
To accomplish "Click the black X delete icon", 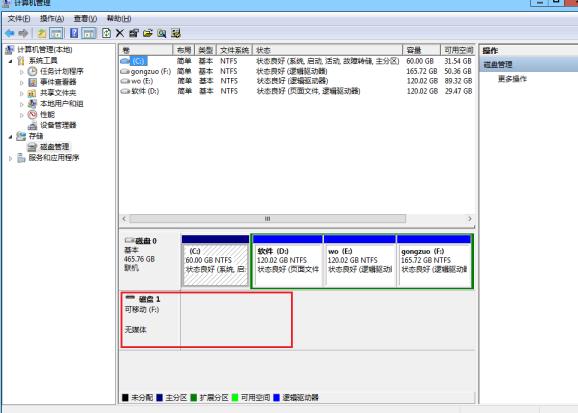I will pos(120,33).
